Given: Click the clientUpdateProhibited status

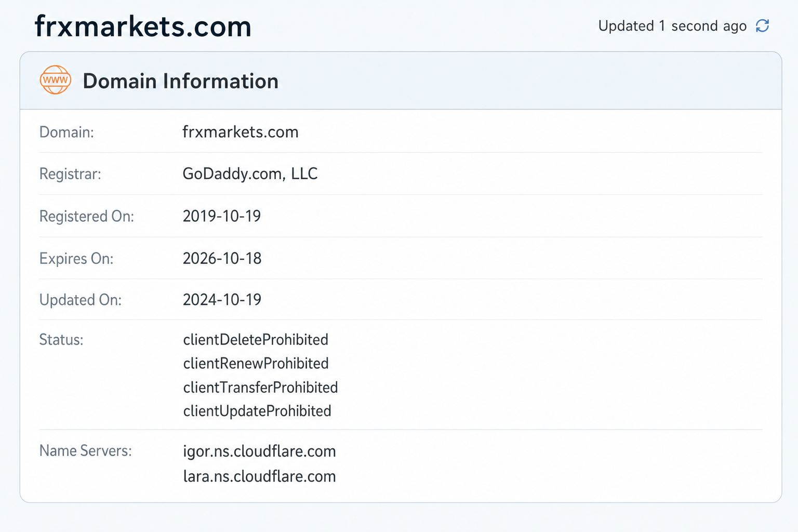Looking at the screenshot, I should click(257, 411).
